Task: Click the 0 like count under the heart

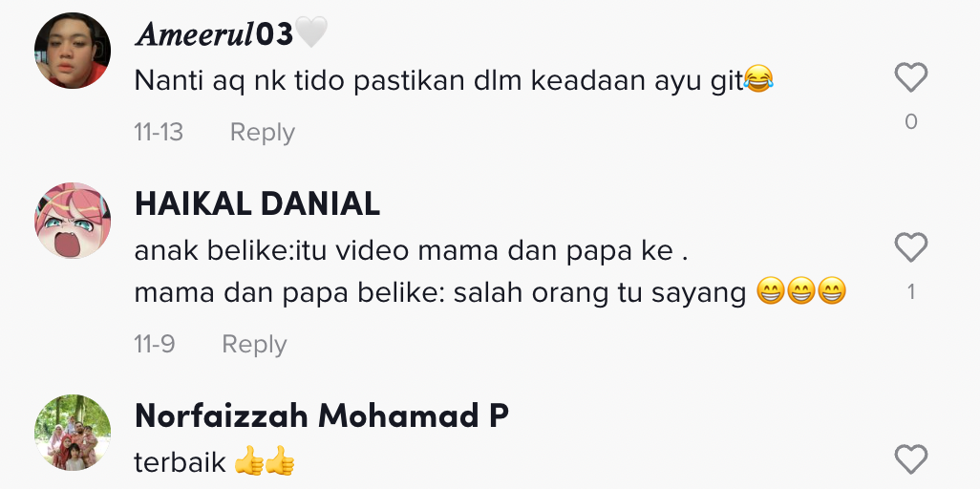Action: point(910,121)
